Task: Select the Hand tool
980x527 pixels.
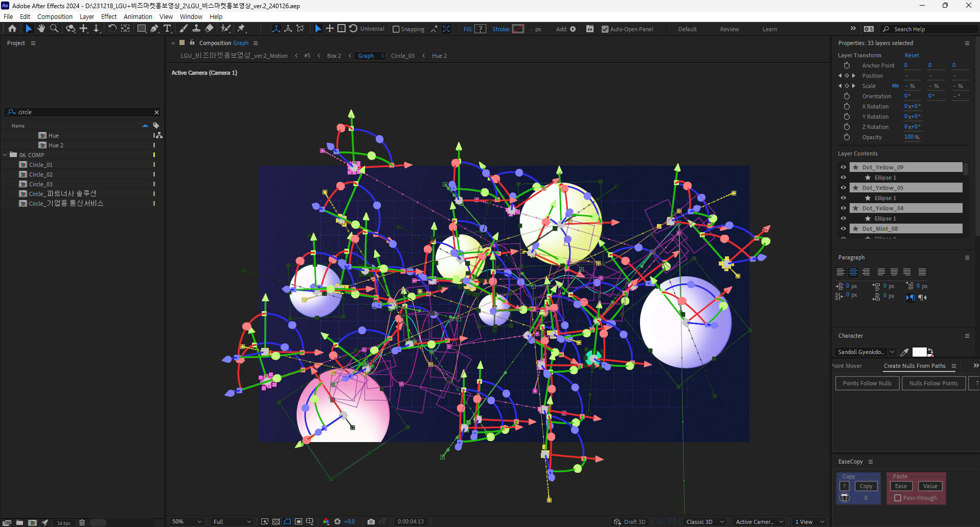Action: point(41,29)
